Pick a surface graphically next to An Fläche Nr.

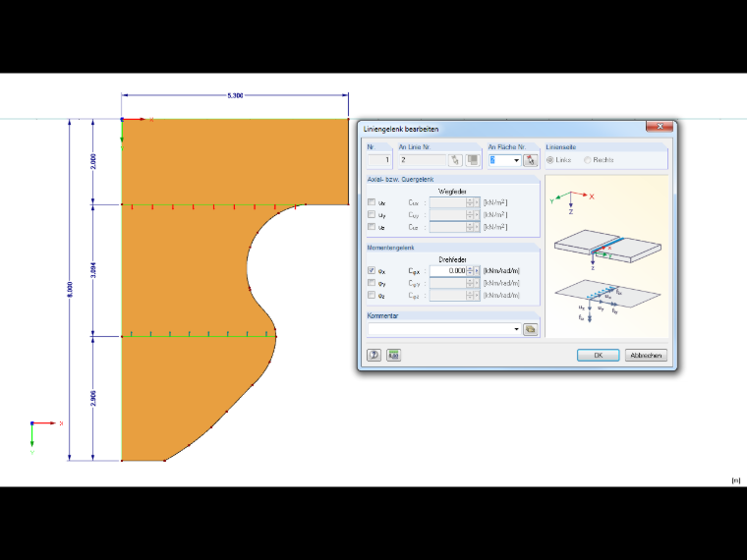pyautogui.click(x=530, y=160)
